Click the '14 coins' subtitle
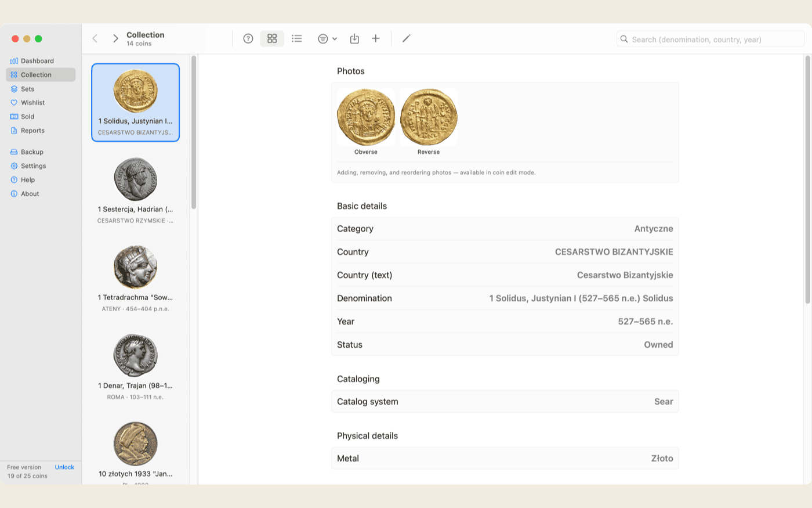 point(139,44)
